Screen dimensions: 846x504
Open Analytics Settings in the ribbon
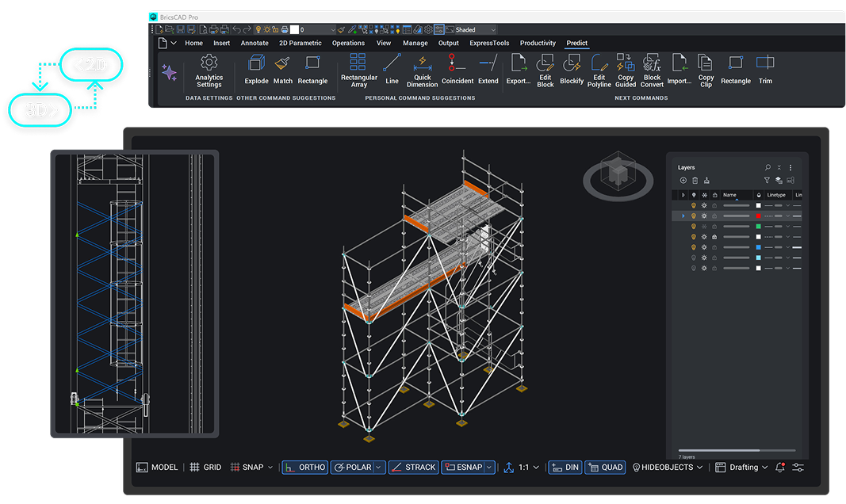point(209,71)
